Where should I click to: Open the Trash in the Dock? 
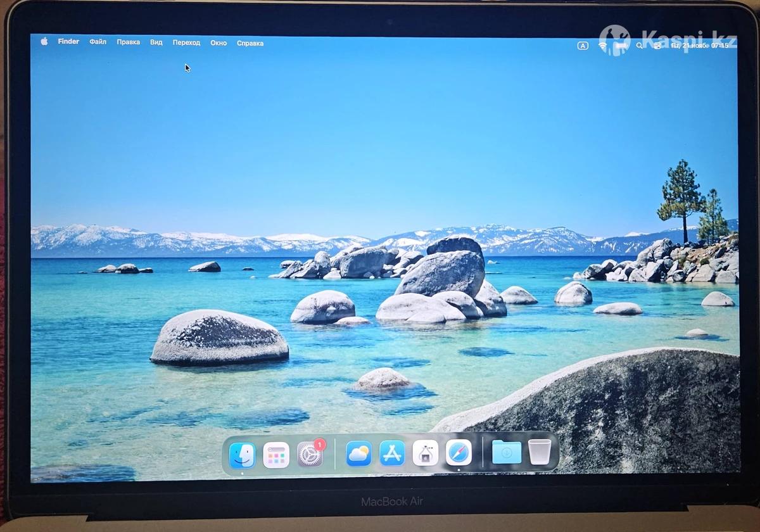tap(540, 452)
